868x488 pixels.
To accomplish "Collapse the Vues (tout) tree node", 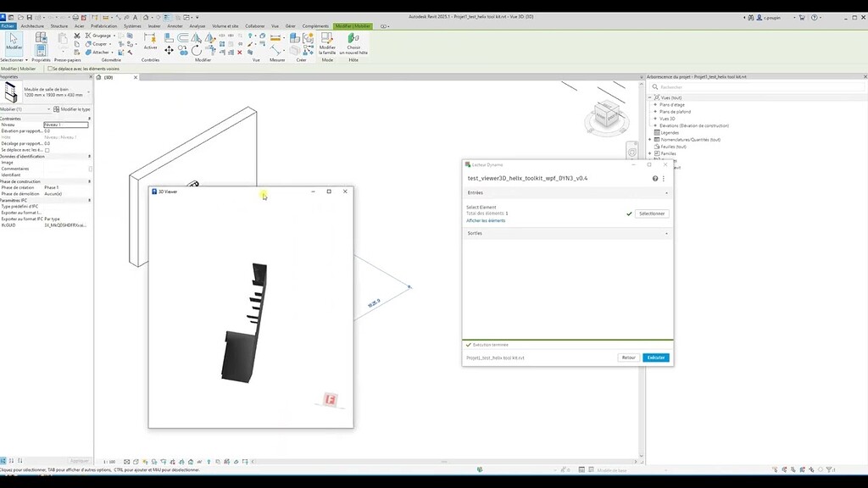I will (x=650, y=98).
